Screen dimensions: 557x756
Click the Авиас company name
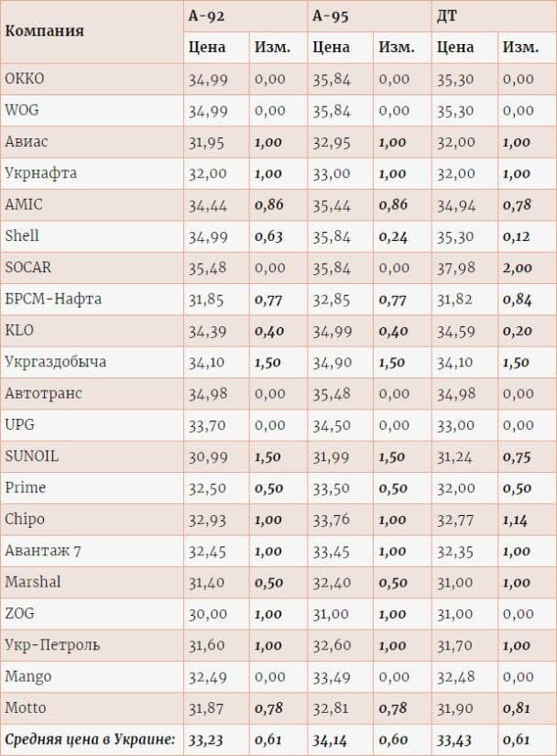tap(27, 142)
